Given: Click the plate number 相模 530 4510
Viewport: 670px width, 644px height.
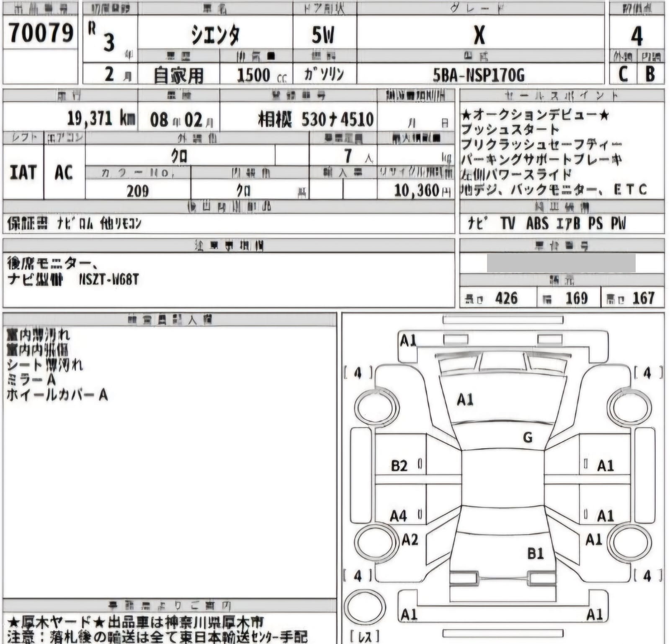Looking at the screenshot, I should click(316, 120).
